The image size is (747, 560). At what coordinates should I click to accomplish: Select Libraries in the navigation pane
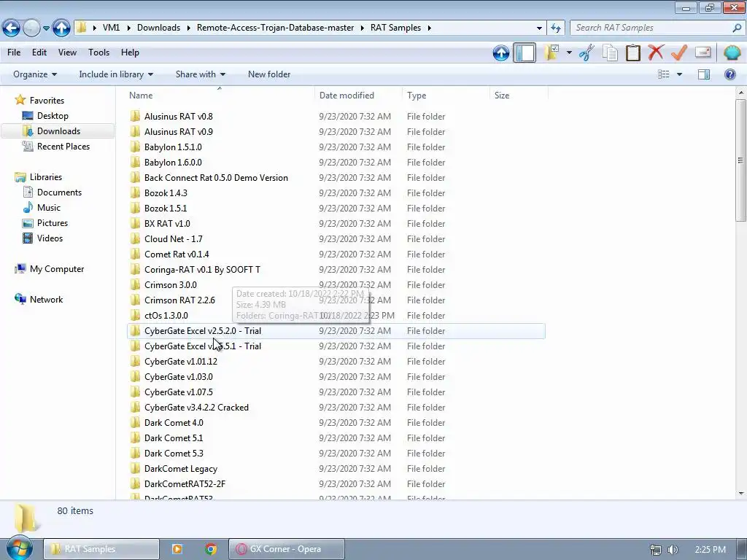(x=46, y=177)
